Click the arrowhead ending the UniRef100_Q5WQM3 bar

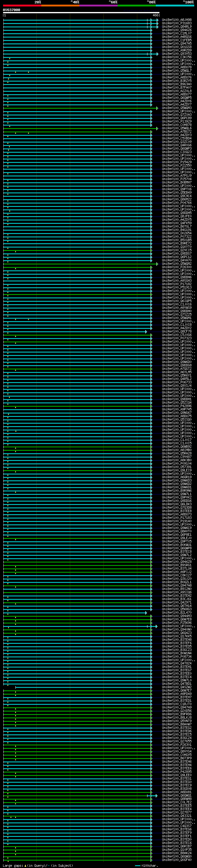(157, 108)
